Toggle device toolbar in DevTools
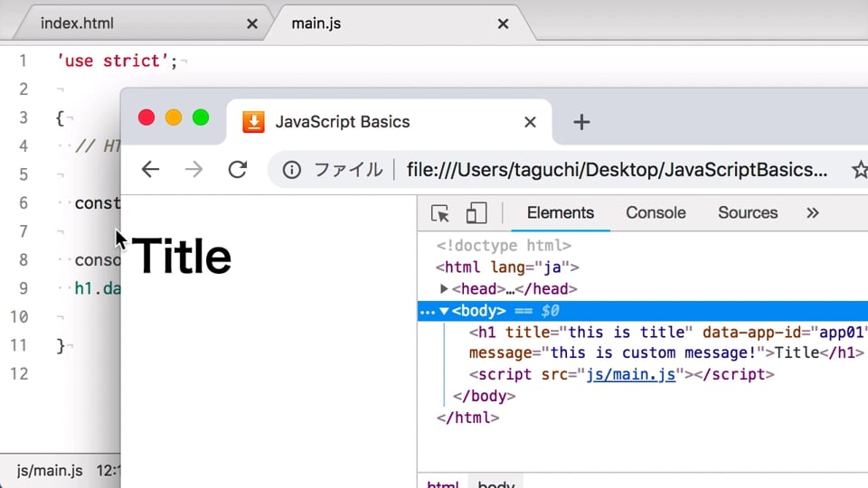Image resolution: width=868 pixels, height=488 pixels. (476, 213)
